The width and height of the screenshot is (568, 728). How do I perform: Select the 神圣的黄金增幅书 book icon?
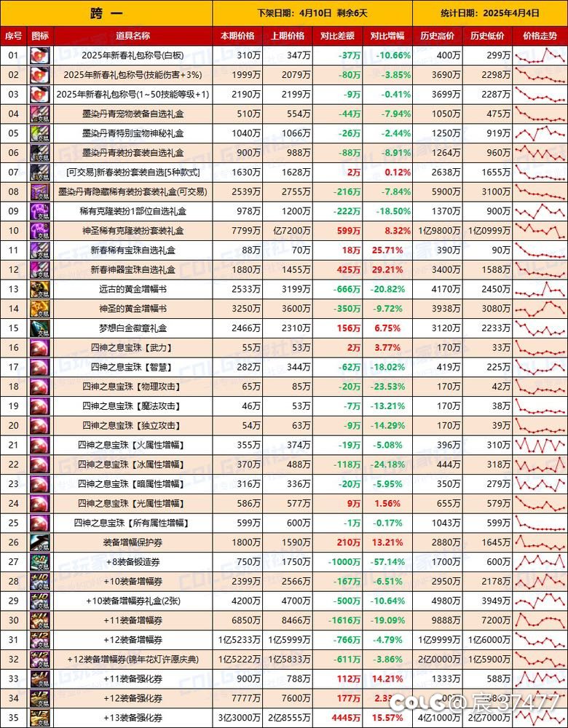[40, 309]
